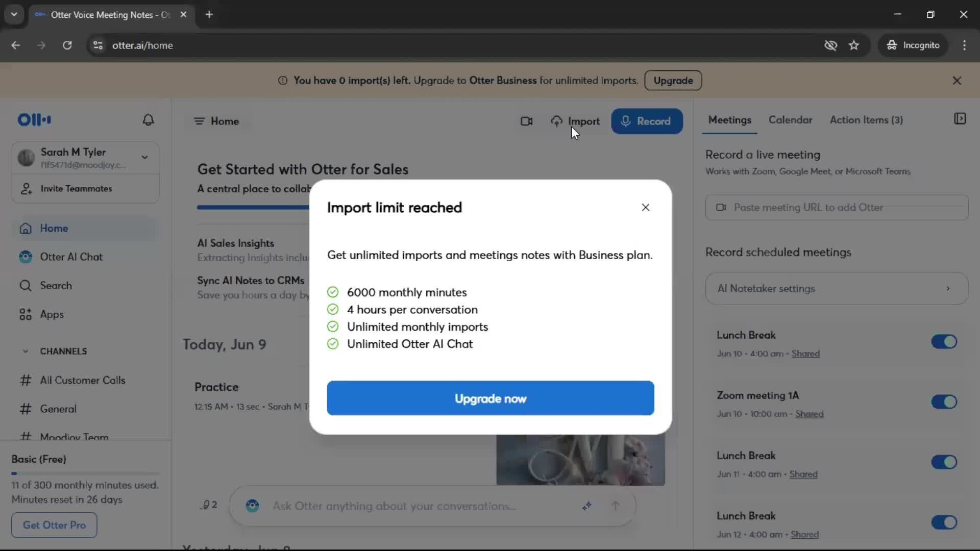
Task: Open the notifications bell
Action: tap(148, 120)
